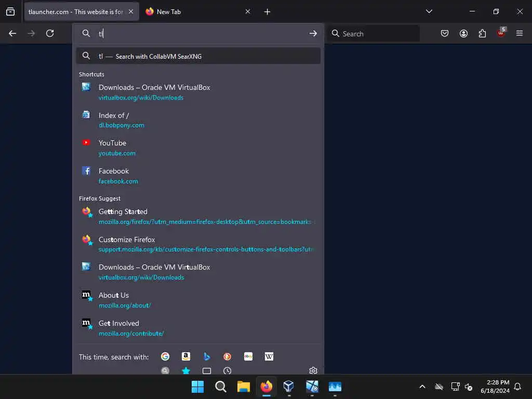Search this time with Bing
The image size is (532, 399).
coord(207,356)
